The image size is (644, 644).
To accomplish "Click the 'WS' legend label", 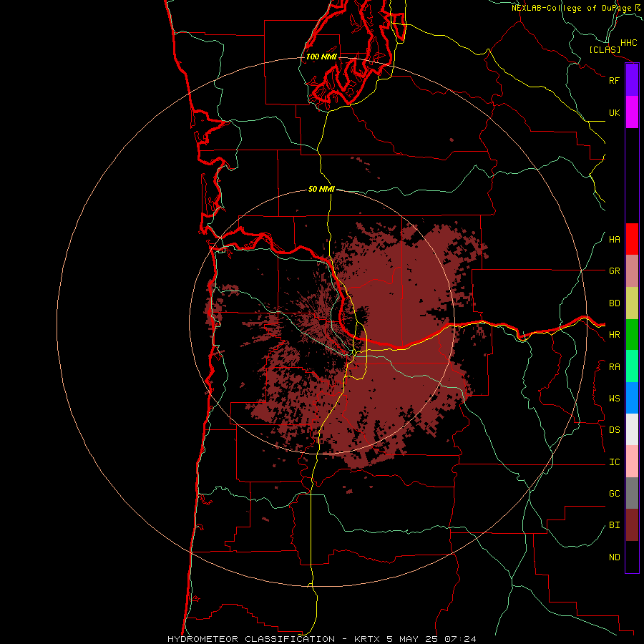I will click(x=614, y=399).
